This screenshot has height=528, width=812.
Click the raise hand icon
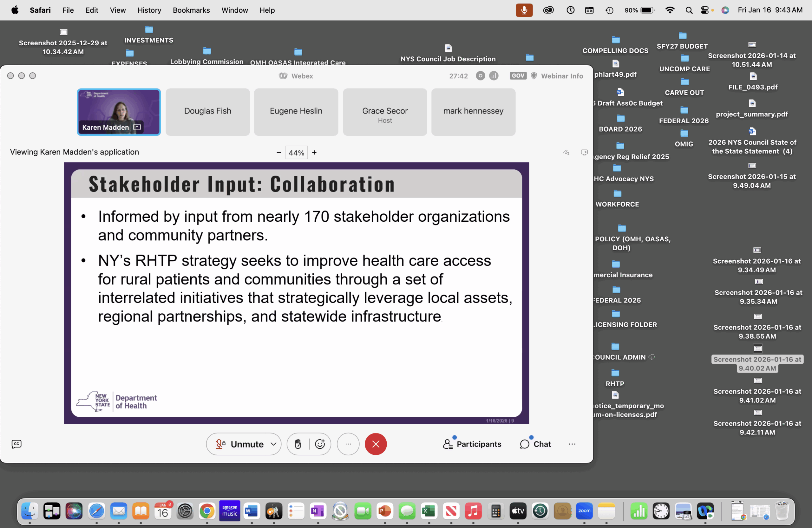[x=298, y=444]
